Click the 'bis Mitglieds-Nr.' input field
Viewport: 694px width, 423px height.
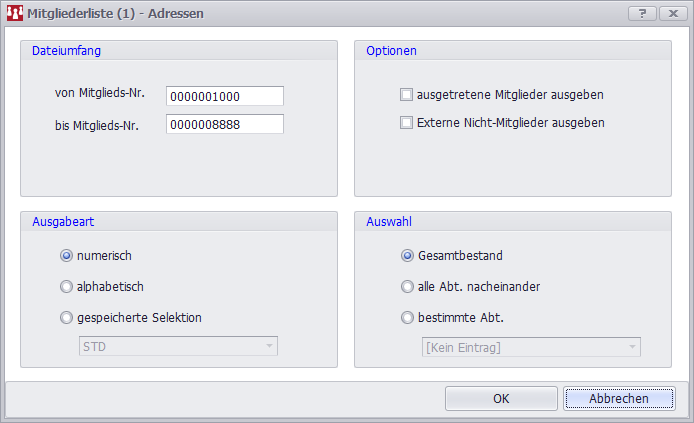coord(225,124)
